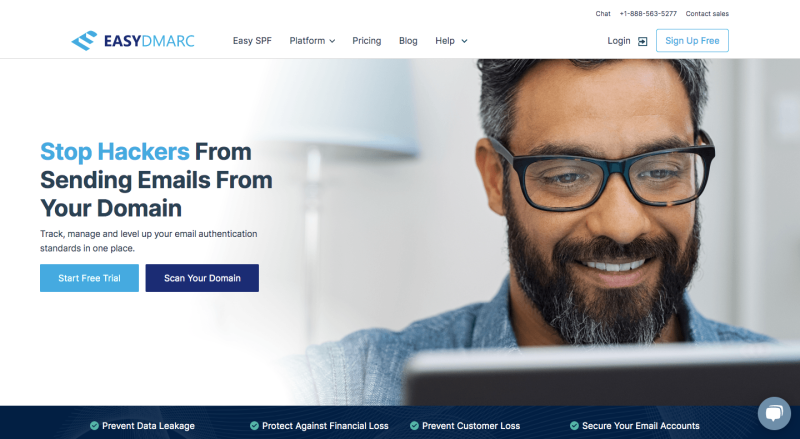Click the Prevent Data Leakage checkmark icon

tap(94, 426)
